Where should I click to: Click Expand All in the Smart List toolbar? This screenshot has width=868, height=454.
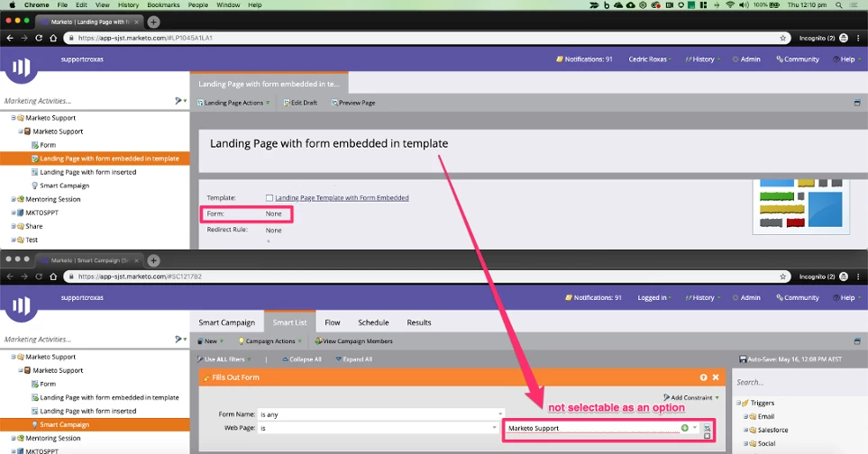coord(353,359)
